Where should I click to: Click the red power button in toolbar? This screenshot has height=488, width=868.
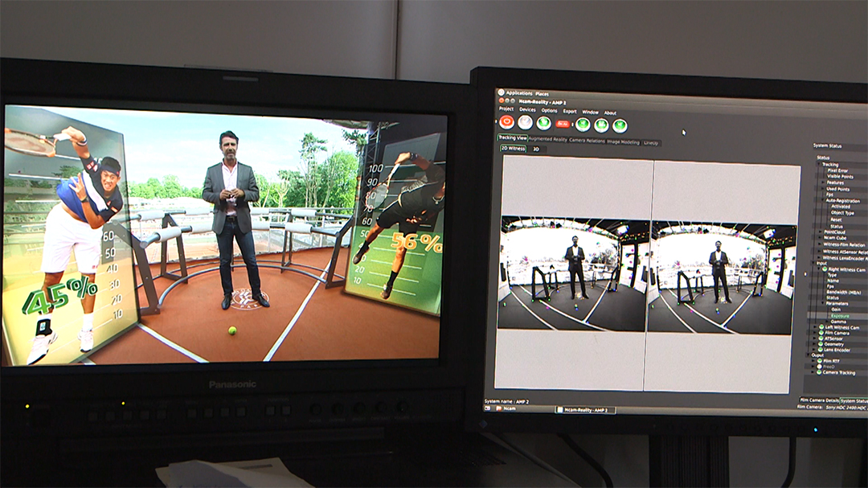[506, 122]
